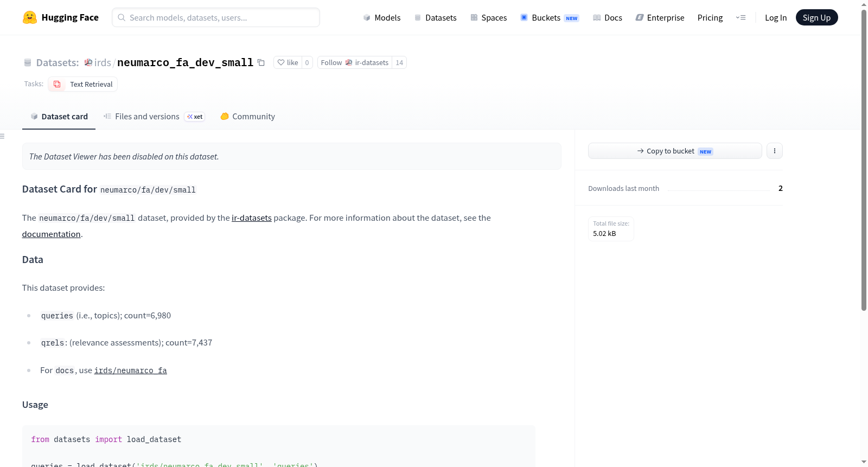The width and height of the screenshot is (868, 467).
Task: Switch to the Community tab
Action: (247, 116)
